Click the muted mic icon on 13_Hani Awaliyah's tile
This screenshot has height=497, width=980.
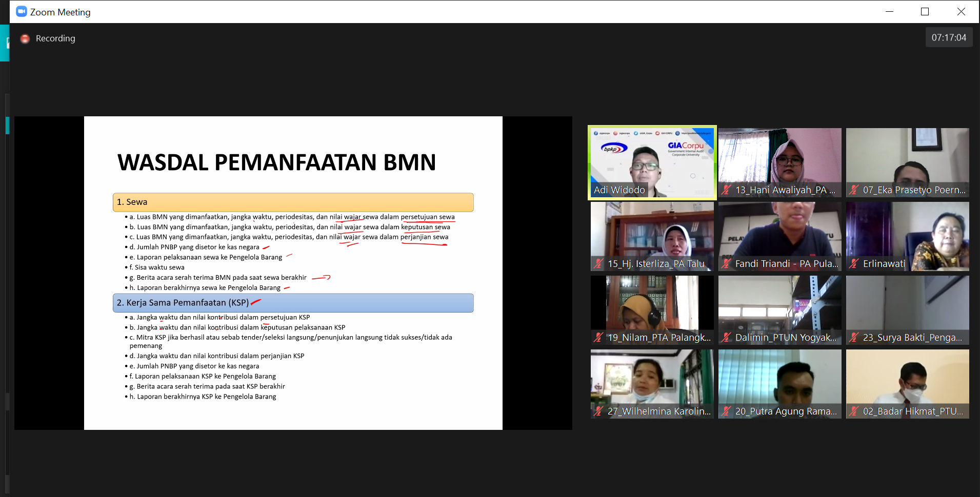coord(725,190)
